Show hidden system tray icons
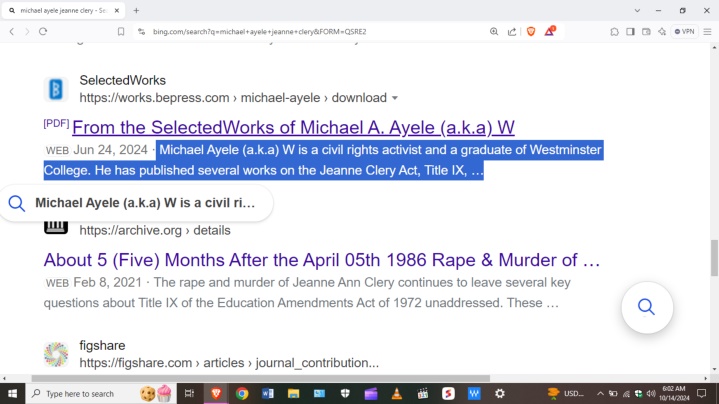 [600, 393]
